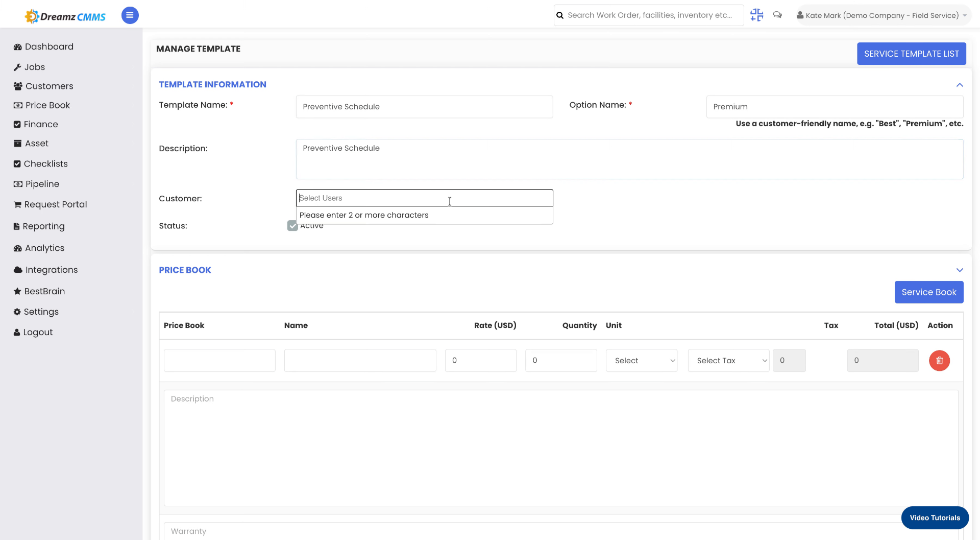The image size is (980, 540).
Task: Select the Reporting document icon
Action: click(x=18, y=226)
